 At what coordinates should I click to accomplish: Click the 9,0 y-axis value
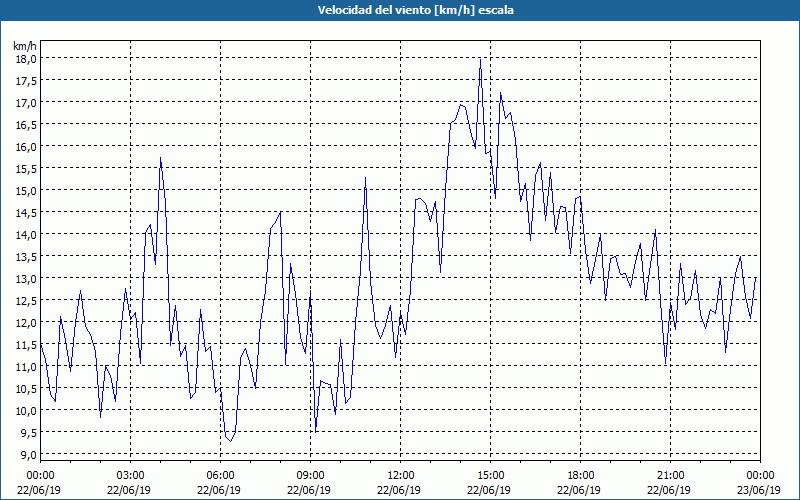29,454
